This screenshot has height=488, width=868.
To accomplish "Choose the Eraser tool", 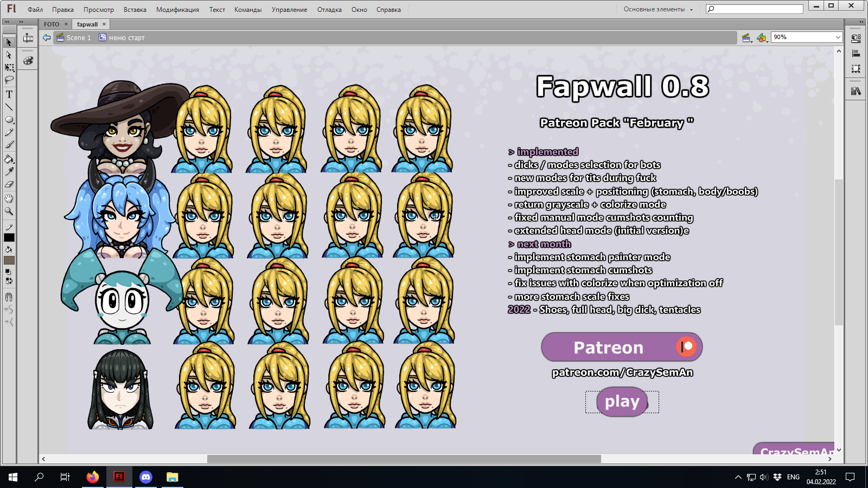I will [x=9, y=184].
